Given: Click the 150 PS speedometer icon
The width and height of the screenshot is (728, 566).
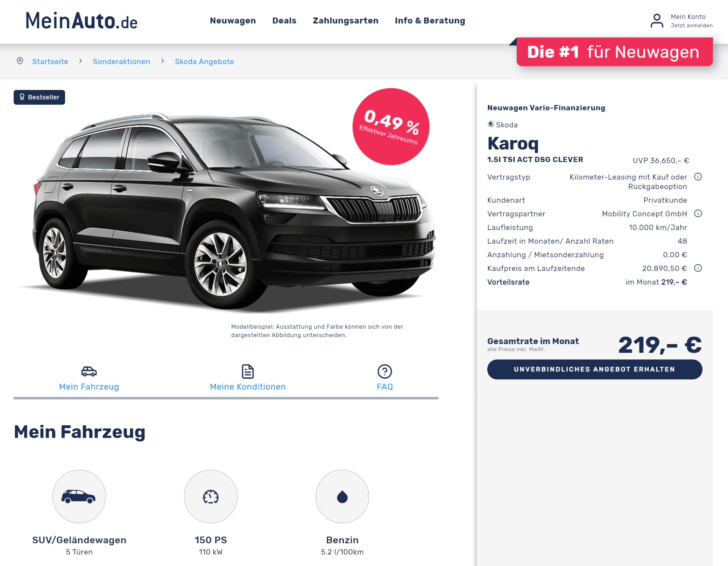Looking at the screenshot, I should click(211, 496).
